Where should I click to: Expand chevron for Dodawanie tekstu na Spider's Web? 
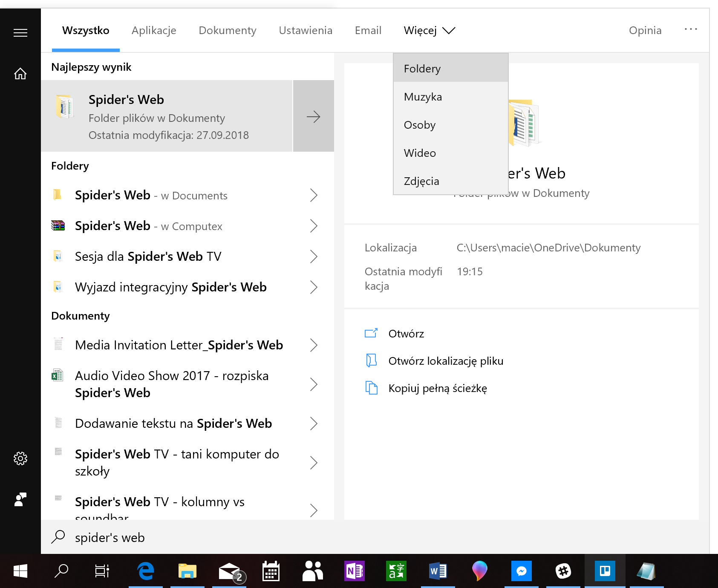(314, 424)
